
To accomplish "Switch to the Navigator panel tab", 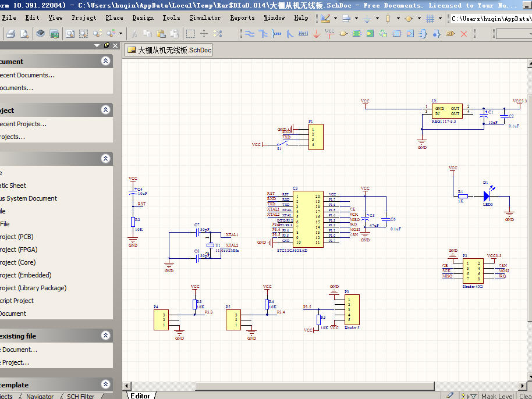I will 40,396.
